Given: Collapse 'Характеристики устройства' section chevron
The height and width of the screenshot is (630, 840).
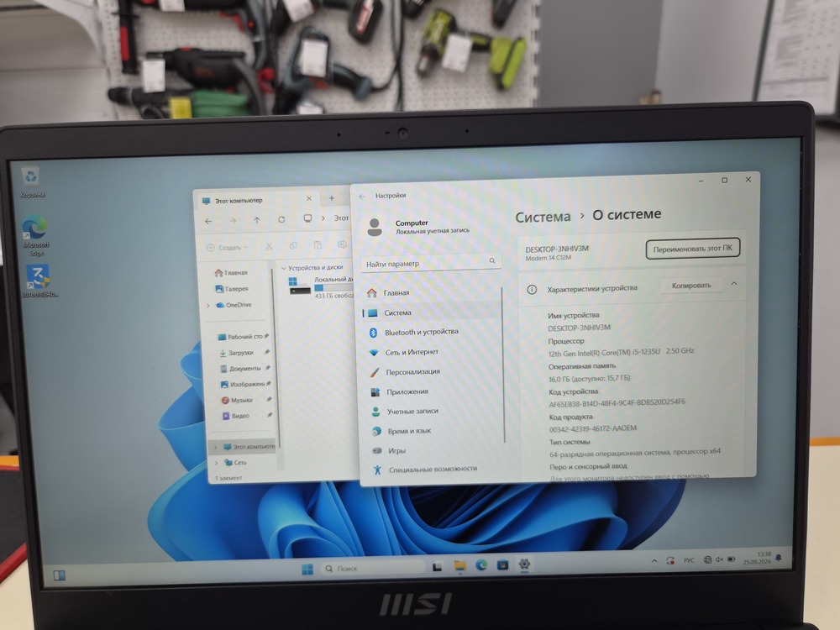Looking at the screenshot, I should 734,283.
